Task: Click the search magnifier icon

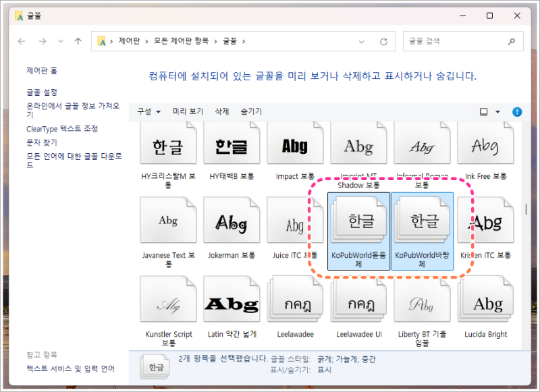Action: [x=512, y=42]
